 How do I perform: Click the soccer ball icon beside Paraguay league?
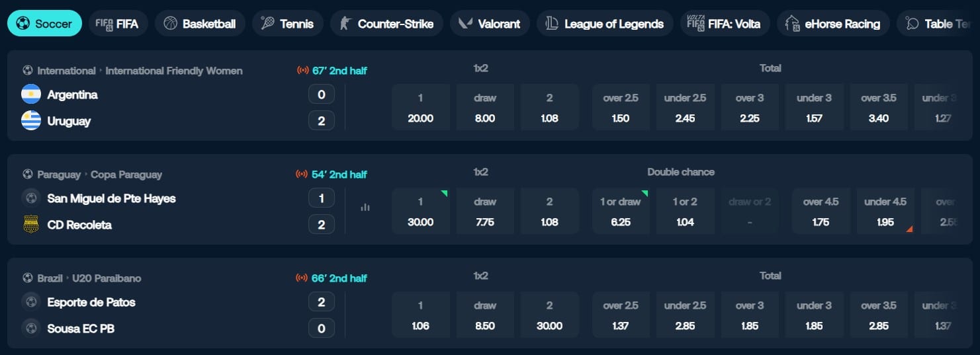(28, 175)
